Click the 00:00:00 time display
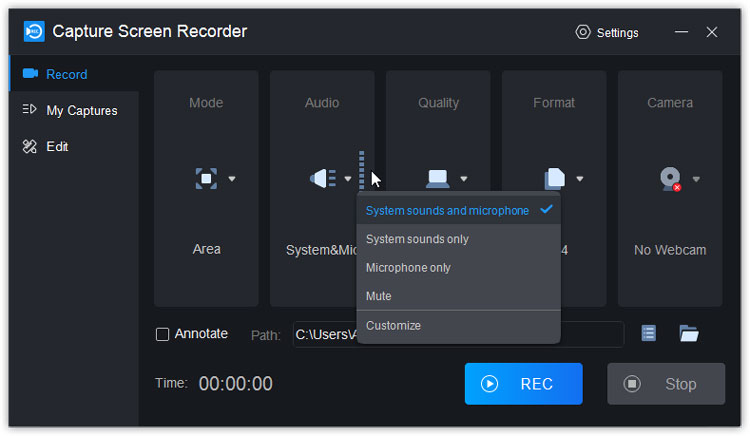 tap(236, 384)
